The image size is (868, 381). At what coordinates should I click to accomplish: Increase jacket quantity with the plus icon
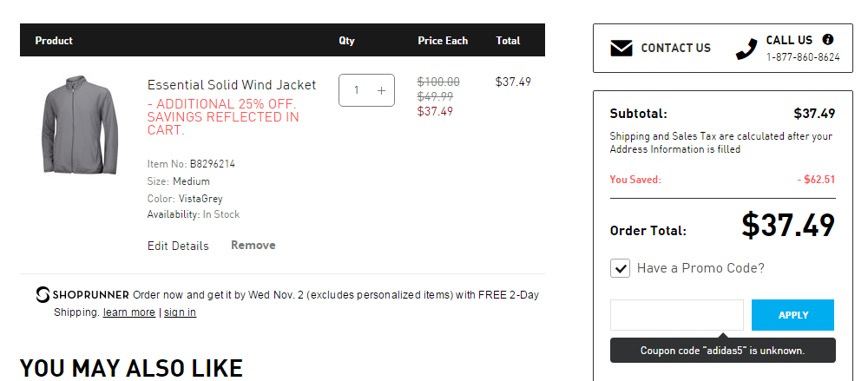pos(381,90)
